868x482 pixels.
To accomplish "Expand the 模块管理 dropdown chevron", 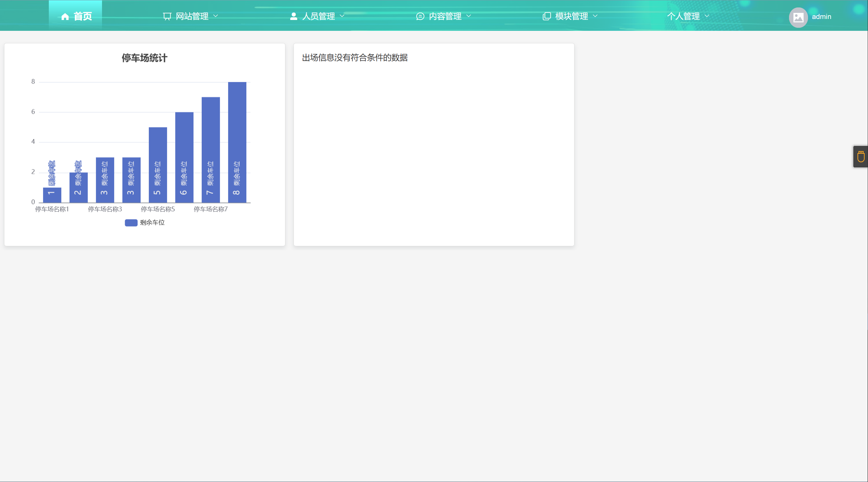I will point(595,16).
